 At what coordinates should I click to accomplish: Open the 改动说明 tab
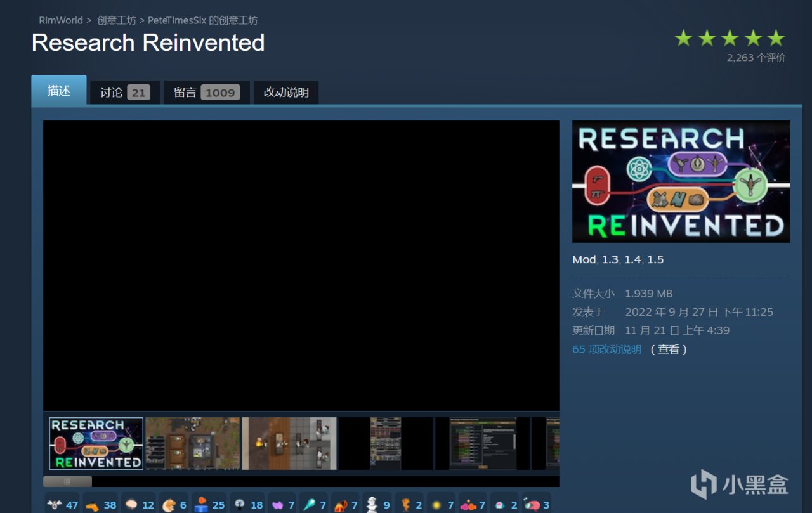pos(286,93)
